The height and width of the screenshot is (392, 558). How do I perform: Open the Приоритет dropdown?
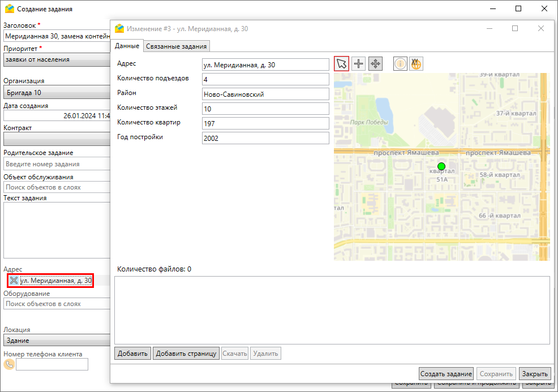pyautogui.click(x=57, y=59)
